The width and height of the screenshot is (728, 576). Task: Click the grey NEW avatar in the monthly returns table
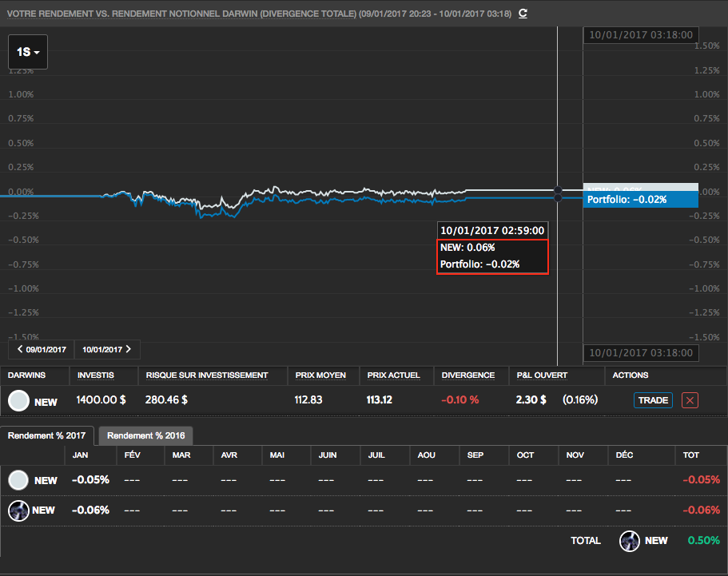19,480
